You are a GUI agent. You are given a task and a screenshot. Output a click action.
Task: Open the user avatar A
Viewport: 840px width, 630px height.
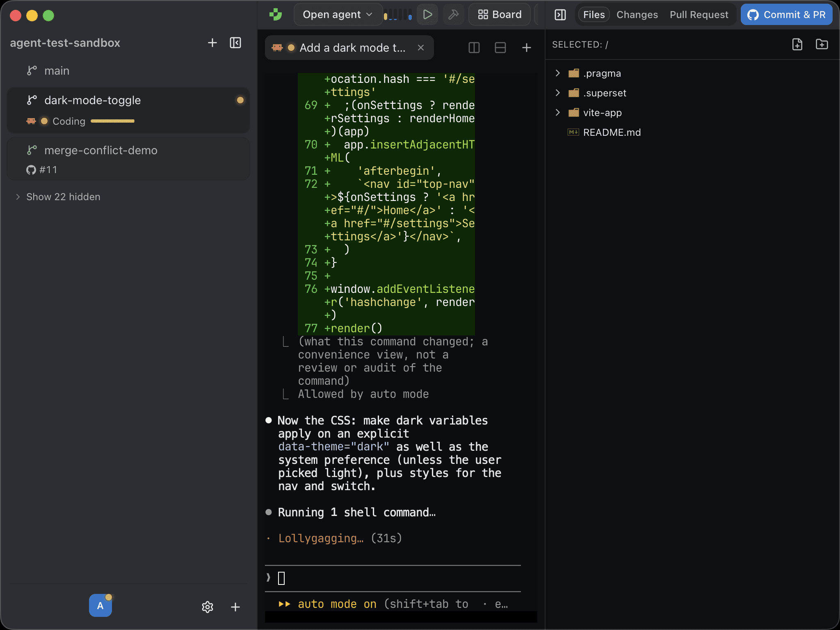100,605
